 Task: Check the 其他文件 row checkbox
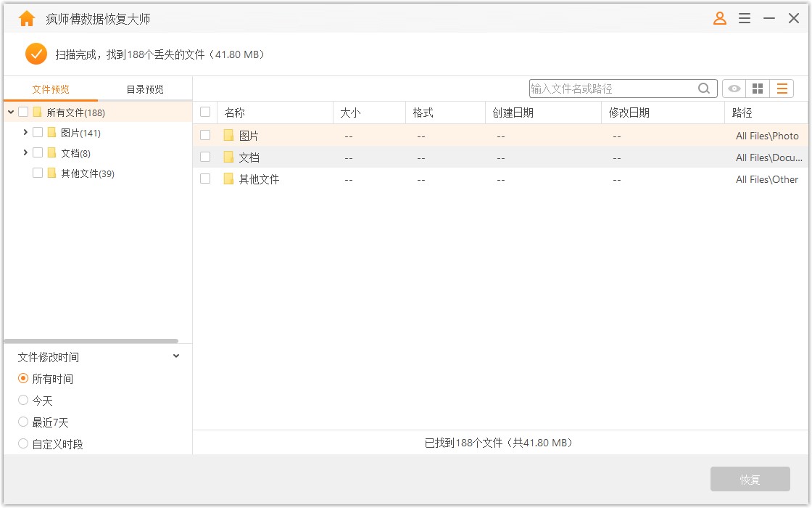[205, 179]
